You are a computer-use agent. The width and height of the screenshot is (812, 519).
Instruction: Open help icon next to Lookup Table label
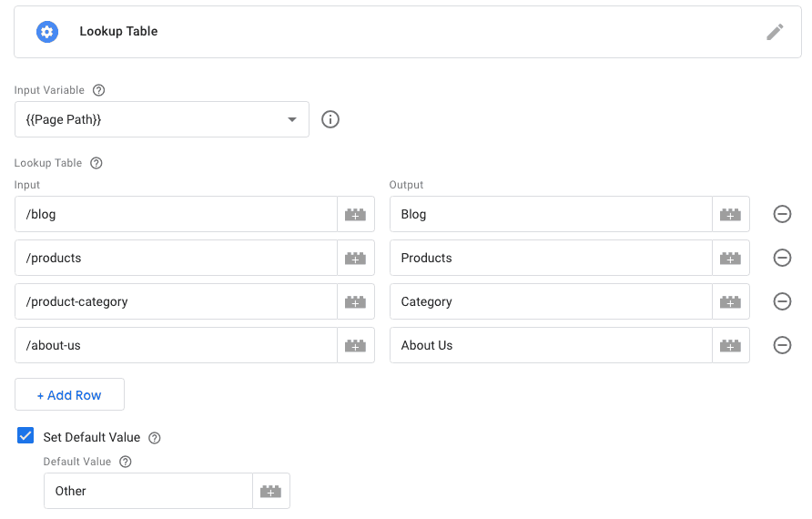click(x=96, y=163)
